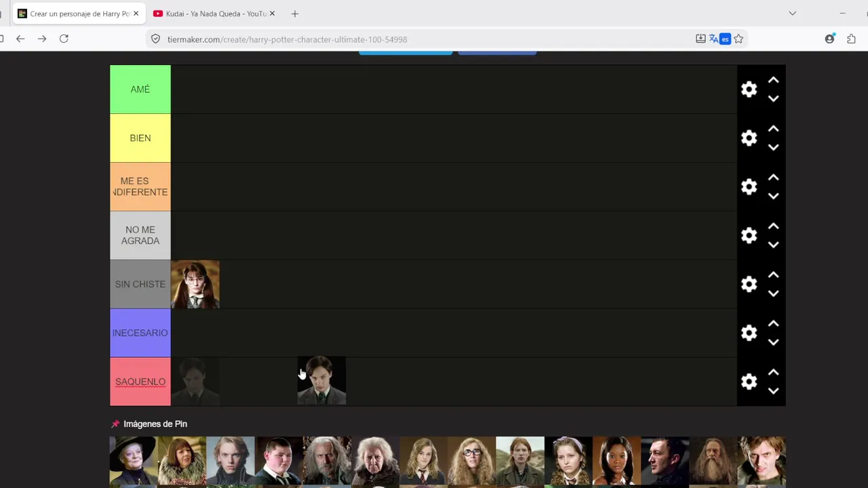Select the character image in SIN CHISTE row

coord(195,285)
